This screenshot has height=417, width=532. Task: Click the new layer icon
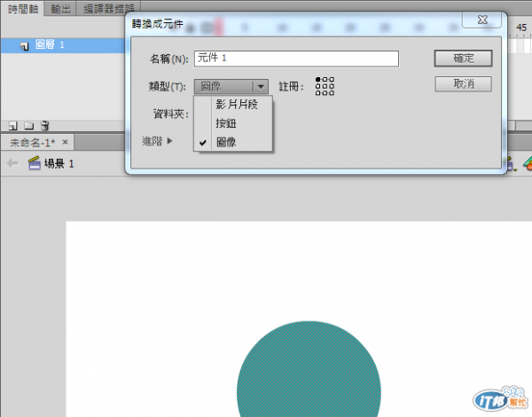[13, 126]
